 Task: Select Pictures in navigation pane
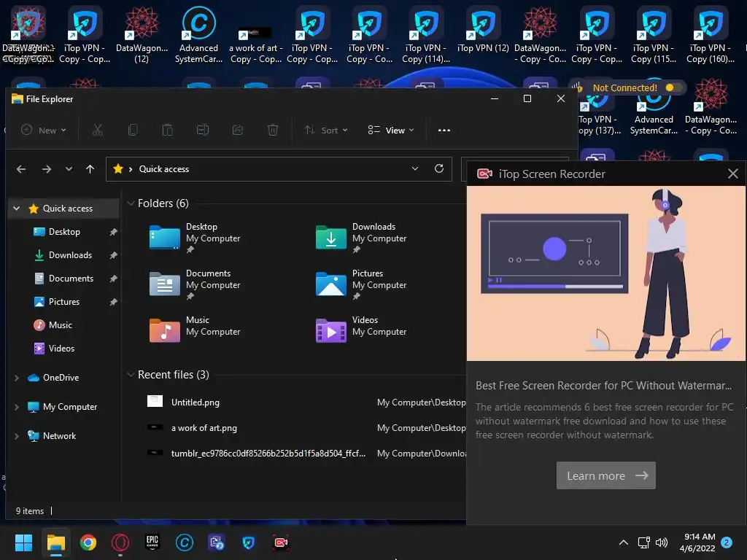point(64,301)
